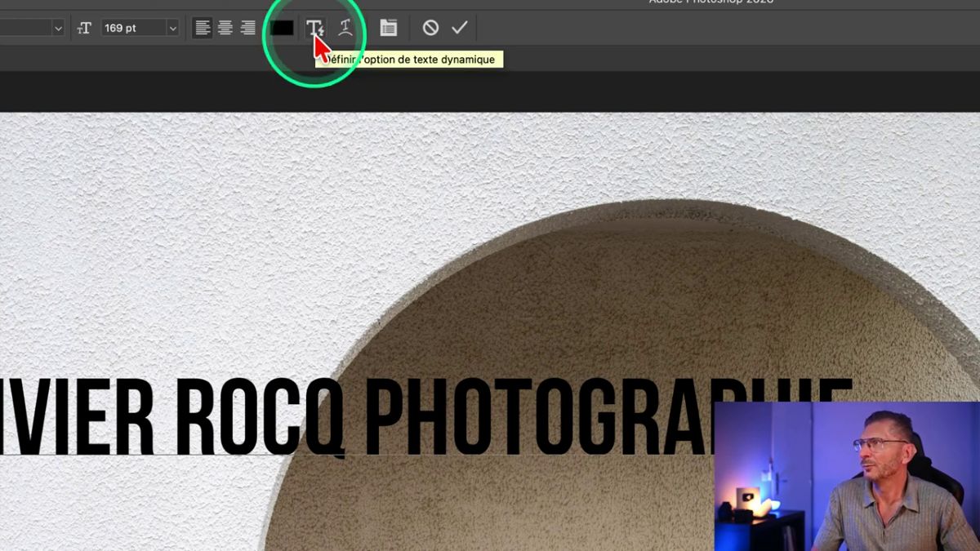
Task: Open the font size dropdown arrow
Action: [172, 29]
